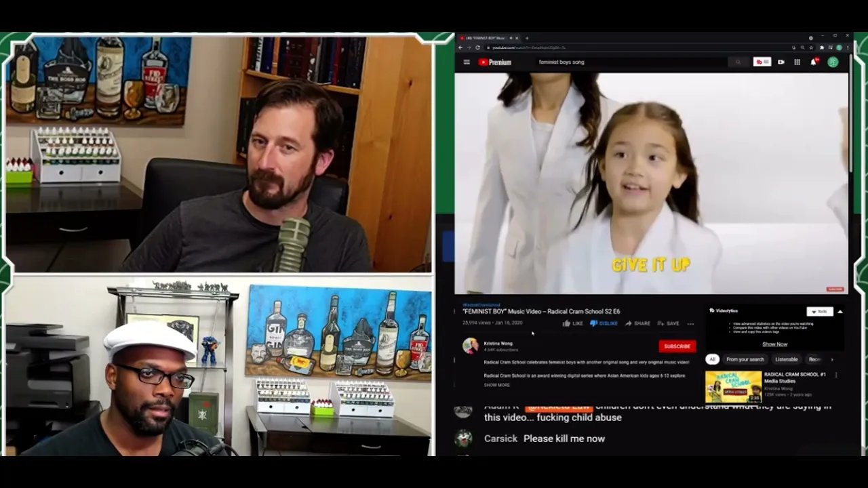Open the Kristina Wong channel name link
868x488 pixels.
click(498, 344)
